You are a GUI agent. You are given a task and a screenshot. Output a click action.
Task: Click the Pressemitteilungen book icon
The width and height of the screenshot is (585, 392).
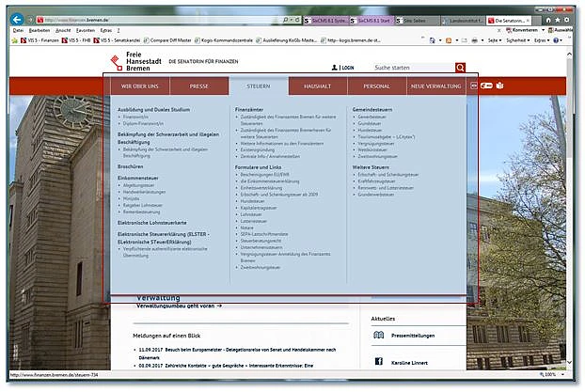coord(378,335)
